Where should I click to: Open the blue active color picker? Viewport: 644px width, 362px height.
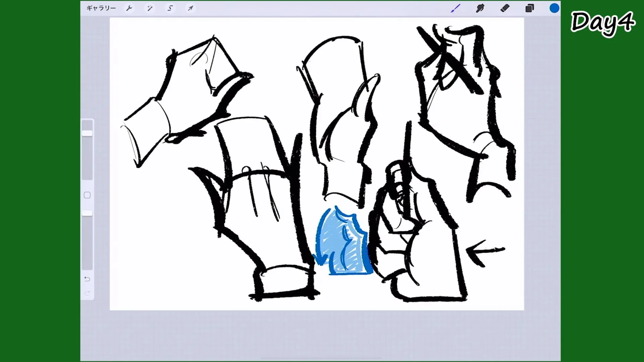(554, 8)
